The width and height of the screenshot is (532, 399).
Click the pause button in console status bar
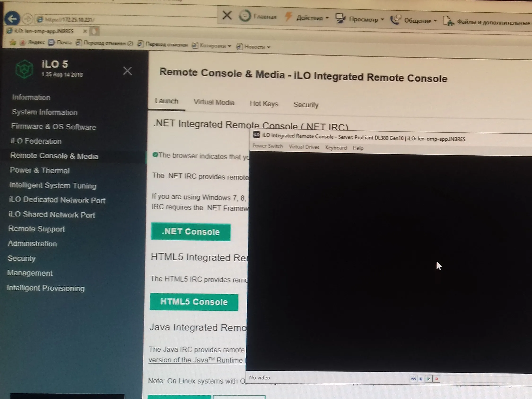point(421,379)
